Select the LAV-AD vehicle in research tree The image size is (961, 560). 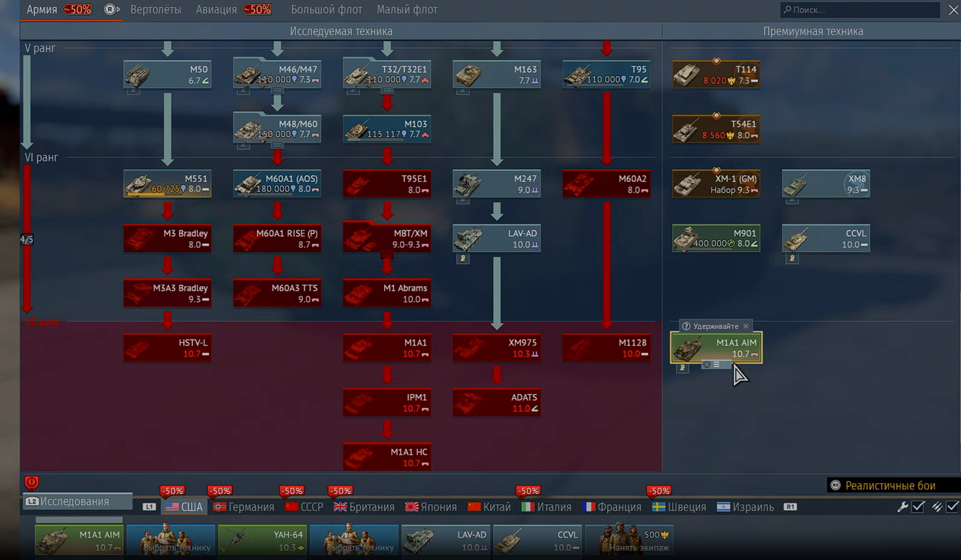coord(496,239)
